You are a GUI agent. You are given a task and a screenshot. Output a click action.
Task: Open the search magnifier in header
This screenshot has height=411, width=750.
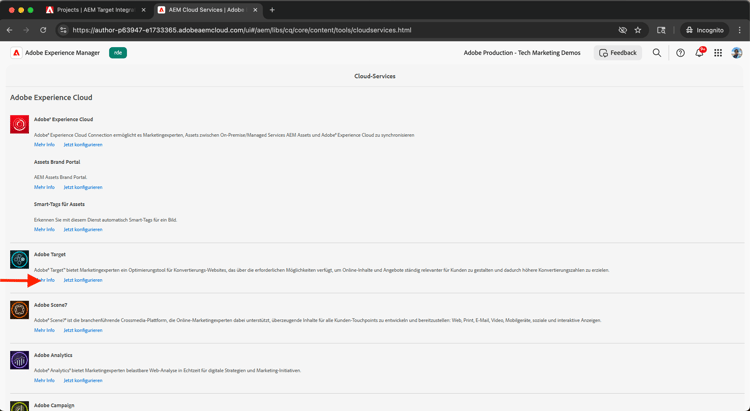click(657, 53)
